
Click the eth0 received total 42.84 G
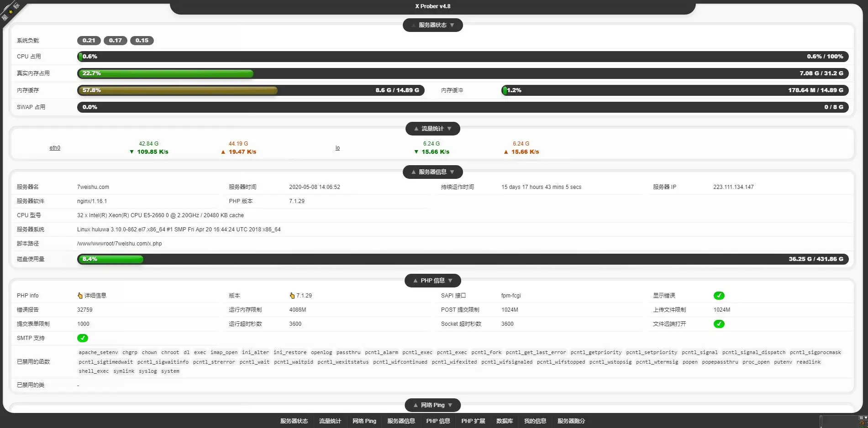click(149, 144)
